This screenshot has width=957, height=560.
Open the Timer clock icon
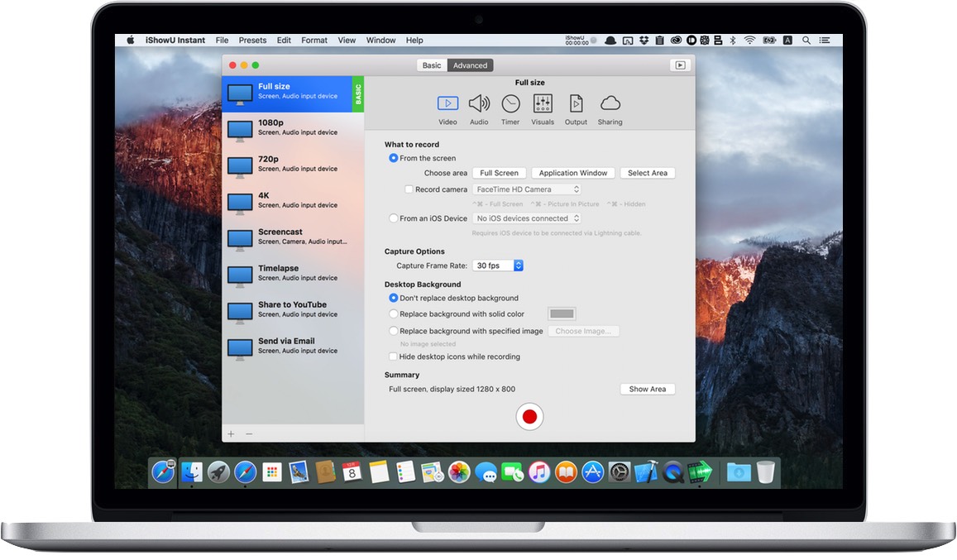coord(510,103)
